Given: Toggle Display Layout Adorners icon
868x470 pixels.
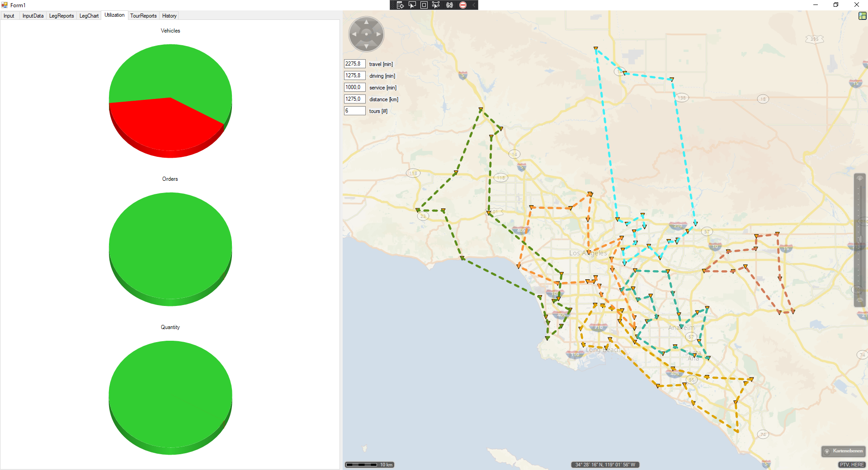Looking at the screenshot, I should pyautogui.click(x=424, y=5).
